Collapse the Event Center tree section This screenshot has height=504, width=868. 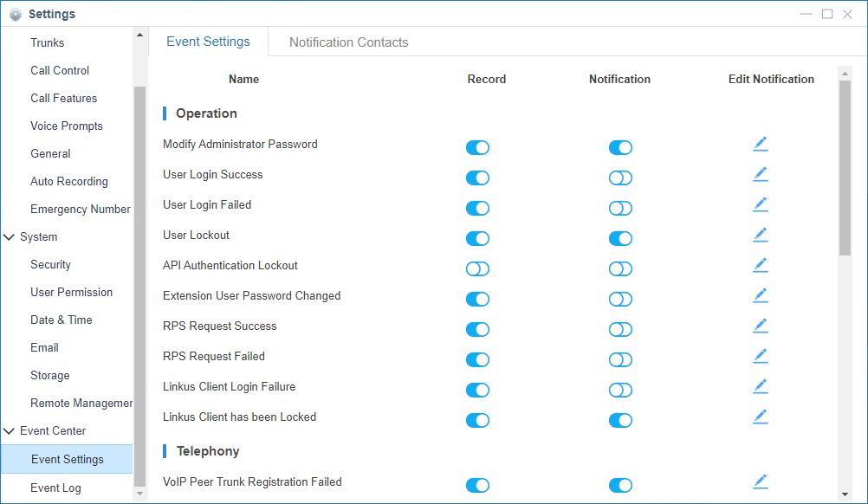pyautogui.click(x=10, y=431)
